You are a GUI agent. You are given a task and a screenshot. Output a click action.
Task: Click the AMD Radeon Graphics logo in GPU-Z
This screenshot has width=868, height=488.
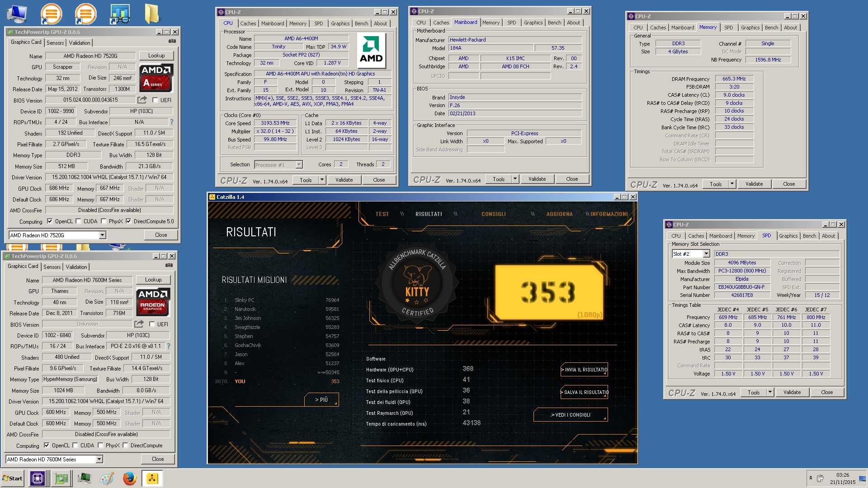(153, 302)
